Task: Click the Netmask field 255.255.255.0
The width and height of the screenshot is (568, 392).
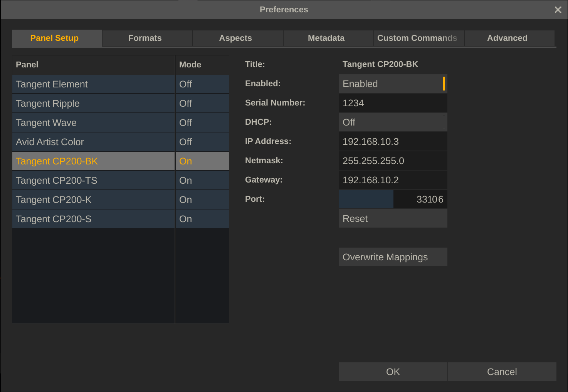Action: [393, 161]
